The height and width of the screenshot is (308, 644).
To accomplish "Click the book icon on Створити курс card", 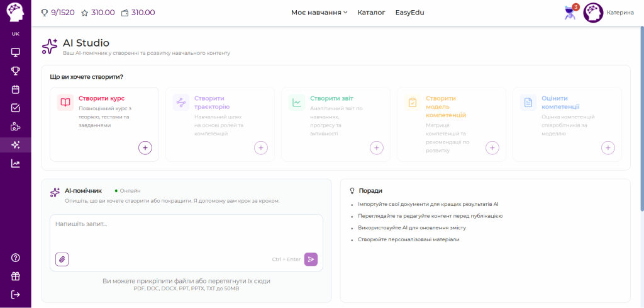I will [65, 103].
